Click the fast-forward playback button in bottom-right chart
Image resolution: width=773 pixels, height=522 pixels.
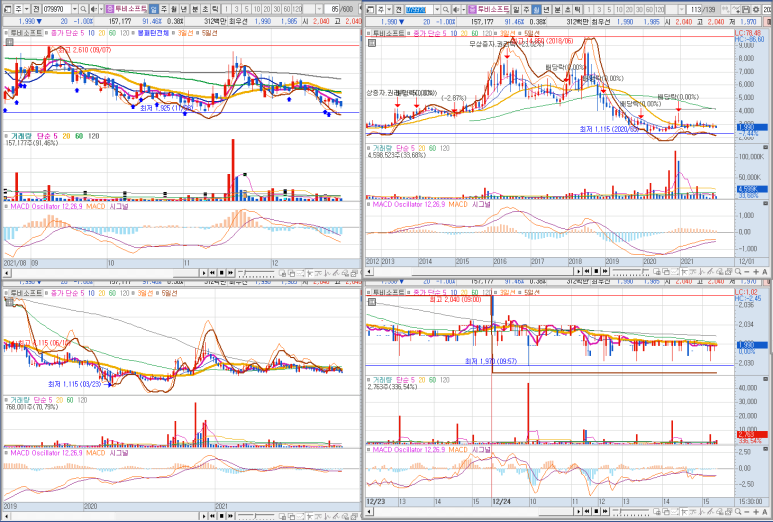[605, 512]
